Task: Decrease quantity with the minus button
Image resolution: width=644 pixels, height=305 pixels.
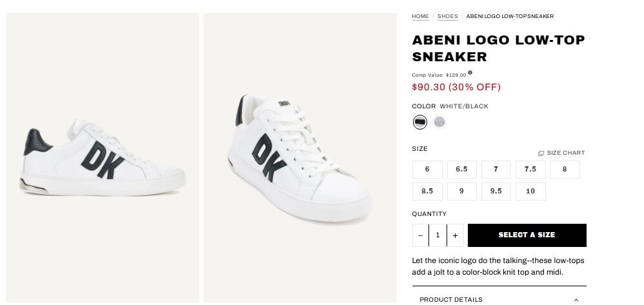Action: coord(421,235)
